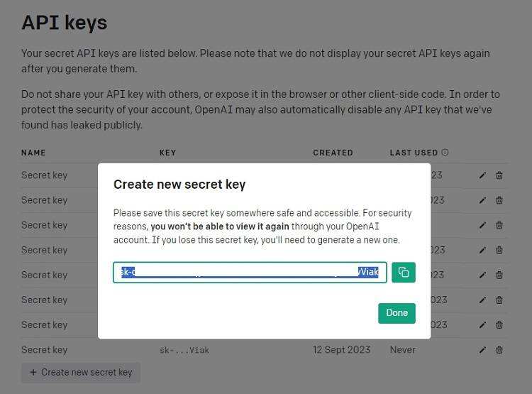Copy the new secret key to clipboard
The image size is (532, 394).
[x=404, y=272]
